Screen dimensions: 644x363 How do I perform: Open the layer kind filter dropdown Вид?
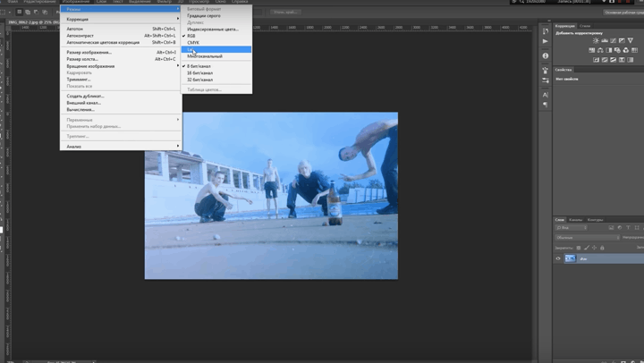[572, 227]
